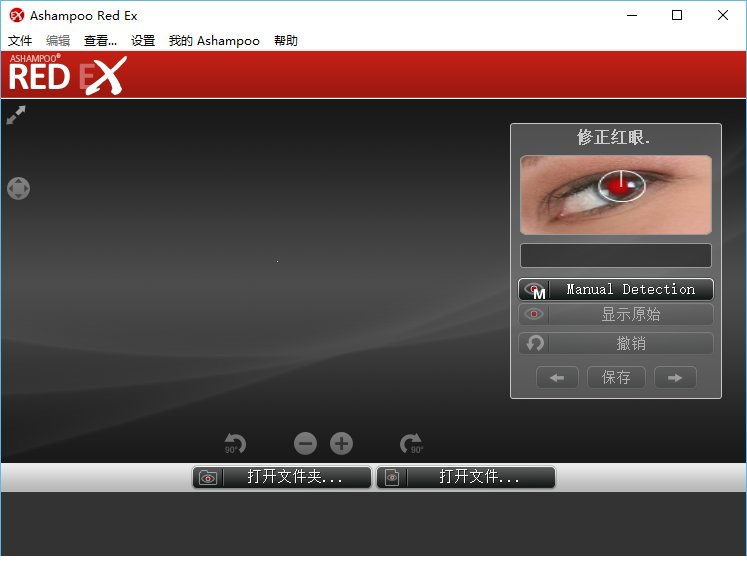Minimize the Ashampoo Red Ex window
The width and height of the screenshot is (747, 578).
632,15
